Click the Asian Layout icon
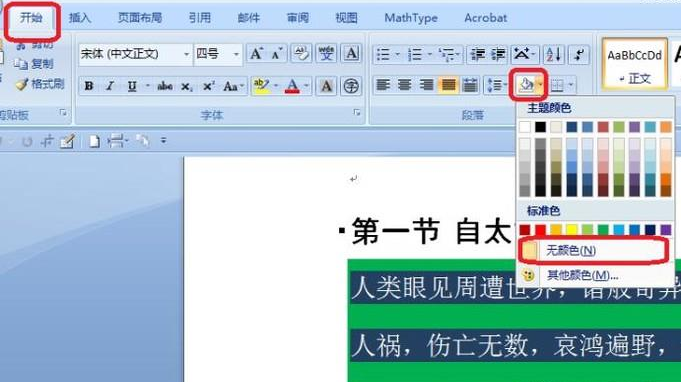The height and width of the screenshot is (382, 681). [524, 55]
